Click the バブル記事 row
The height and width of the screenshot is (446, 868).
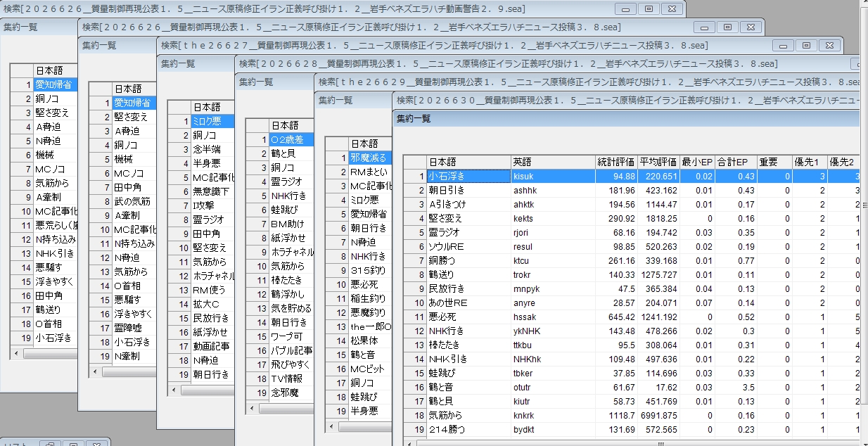tap(291, 350)
